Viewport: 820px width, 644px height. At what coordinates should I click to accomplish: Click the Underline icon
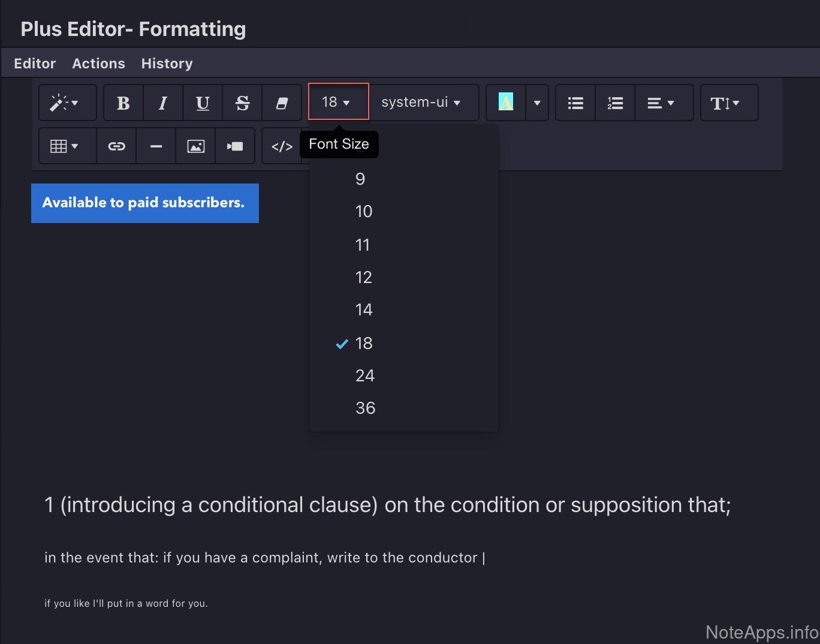[x=203, y=103]
